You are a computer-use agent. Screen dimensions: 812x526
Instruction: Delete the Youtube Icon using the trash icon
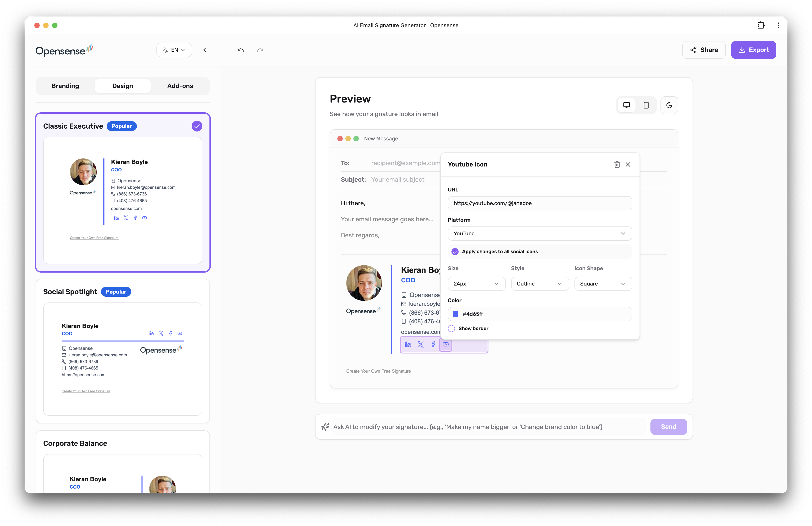point(617,164)
